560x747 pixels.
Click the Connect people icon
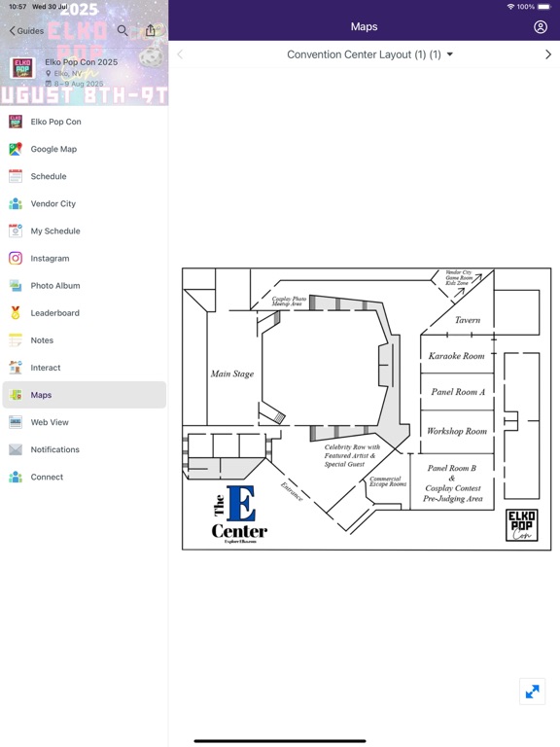pyautogui.click(x=16, y=477)
